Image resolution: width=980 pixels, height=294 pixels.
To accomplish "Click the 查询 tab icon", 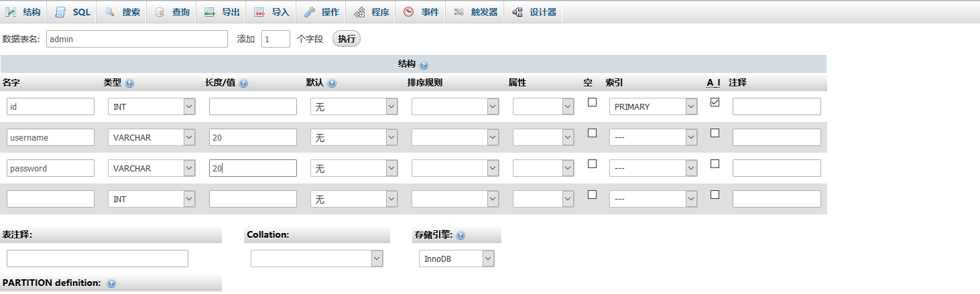I will [x=160, y=12].
